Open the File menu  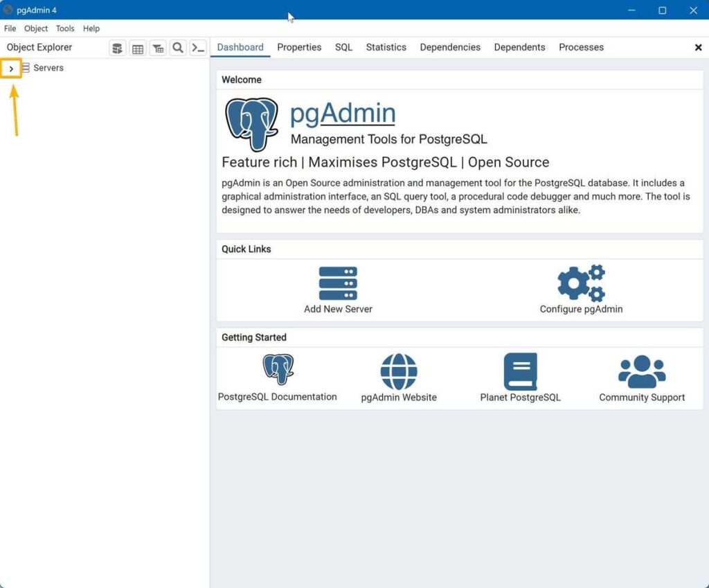click(x=10, y=28)
